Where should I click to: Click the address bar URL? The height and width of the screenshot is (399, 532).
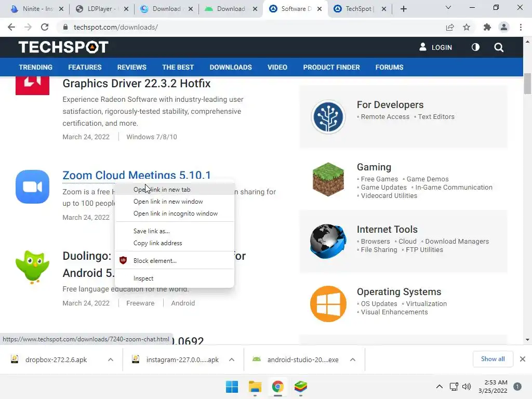(x=116, y=27)
